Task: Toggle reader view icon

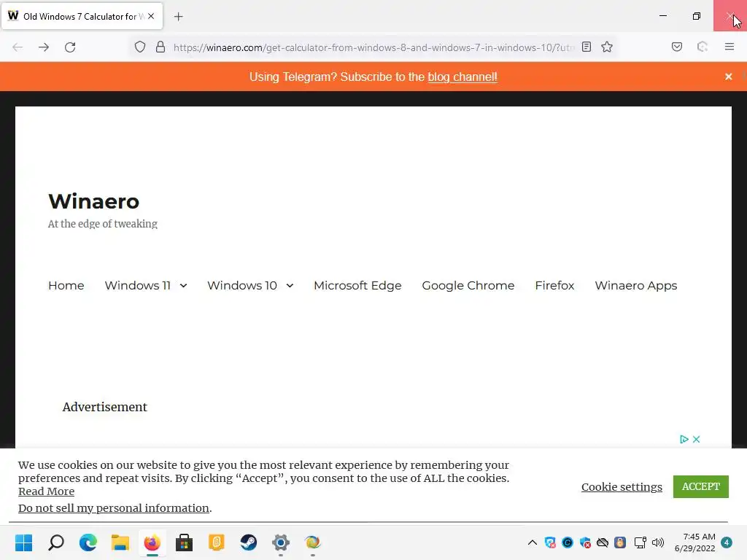Action: (587, 47)
